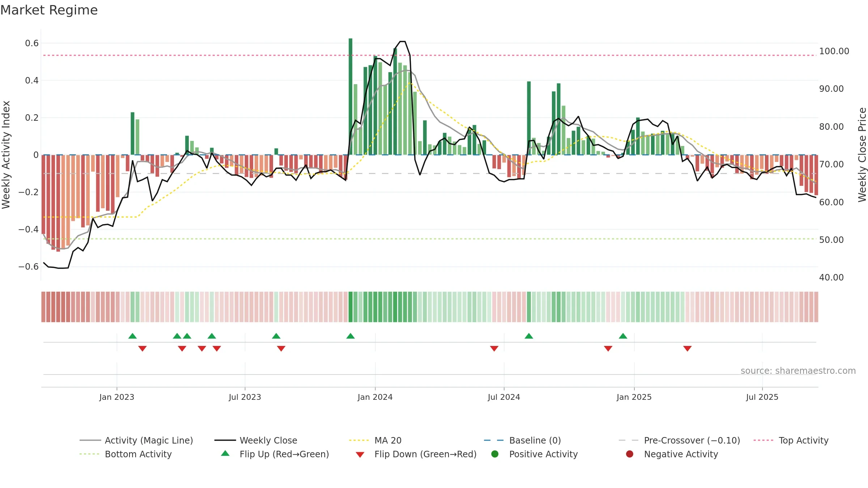Click the red Flip Down triangle legend icon

(360, 455)
